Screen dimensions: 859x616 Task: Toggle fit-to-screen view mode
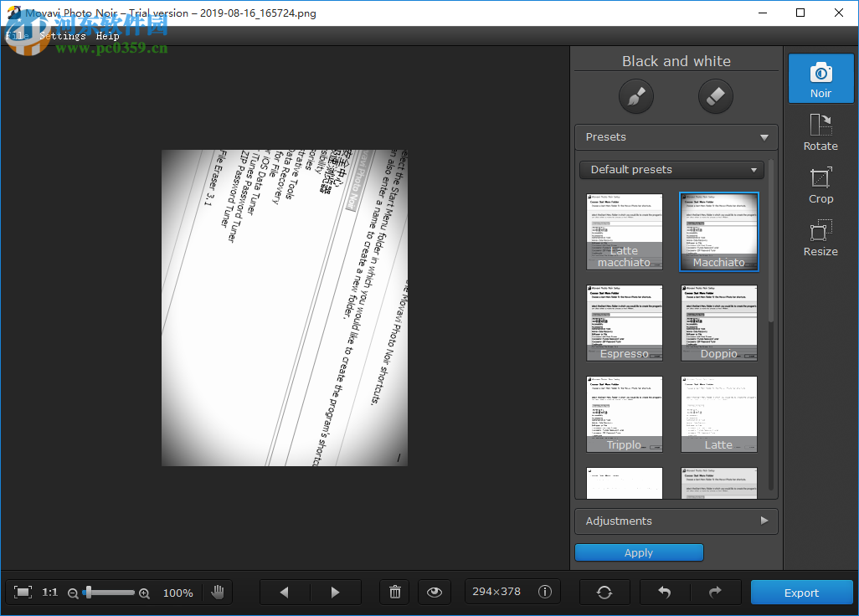tap(23, 592)
